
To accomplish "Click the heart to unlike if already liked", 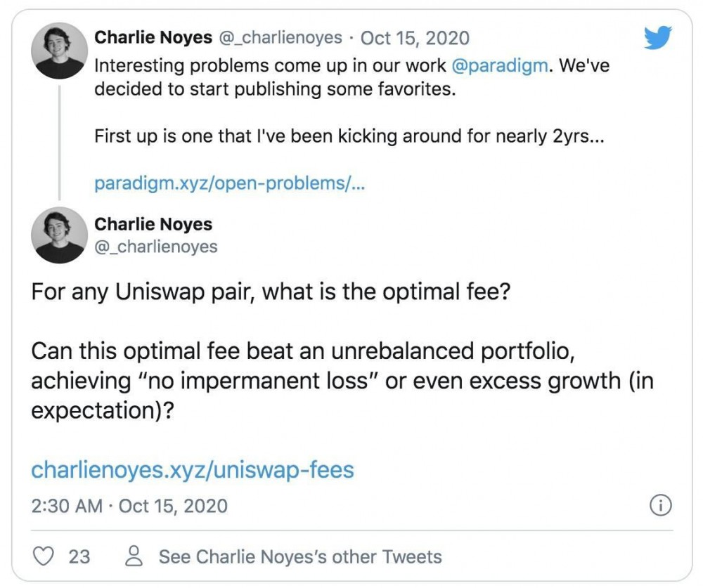I will pos(43,556).
